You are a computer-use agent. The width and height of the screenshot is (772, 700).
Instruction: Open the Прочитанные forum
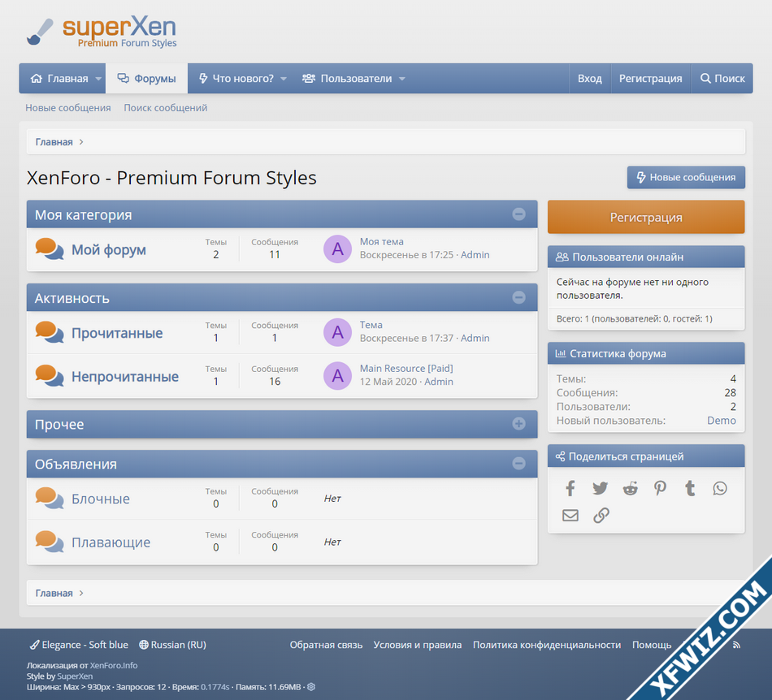pos(117,333)
